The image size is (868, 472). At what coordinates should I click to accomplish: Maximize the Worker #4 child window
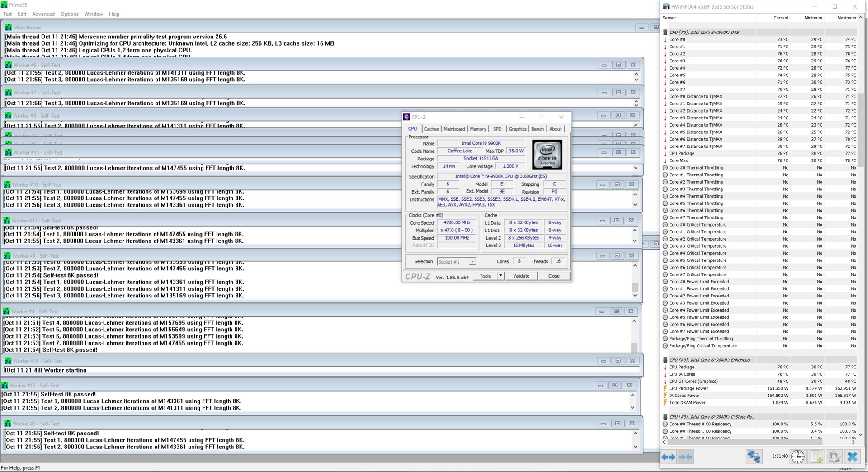click(616, 311)
